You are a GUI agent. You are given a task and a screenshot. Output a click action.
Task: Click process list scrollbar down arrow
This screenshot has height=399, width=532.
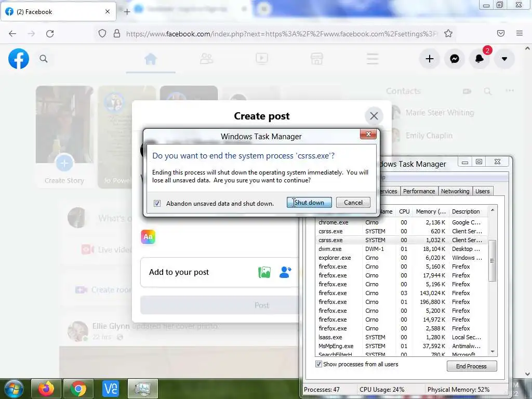click(493, 352)
